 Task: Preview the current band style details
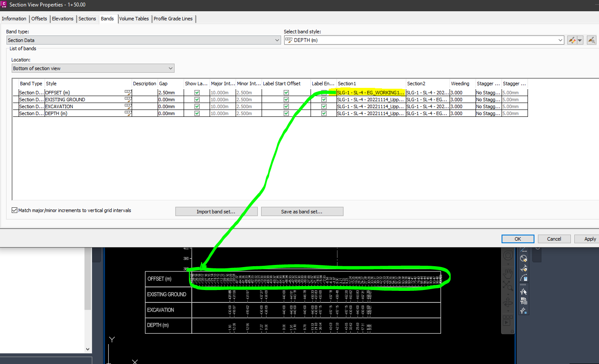coord(591,40)
